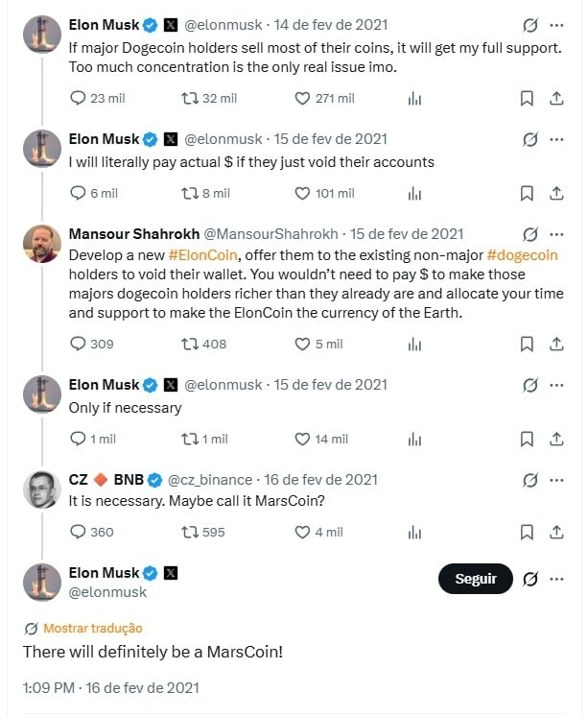Screen dimensions: 588x716
Task: Toggle Grok translate icon on first tweet
Action: [530, 25]
